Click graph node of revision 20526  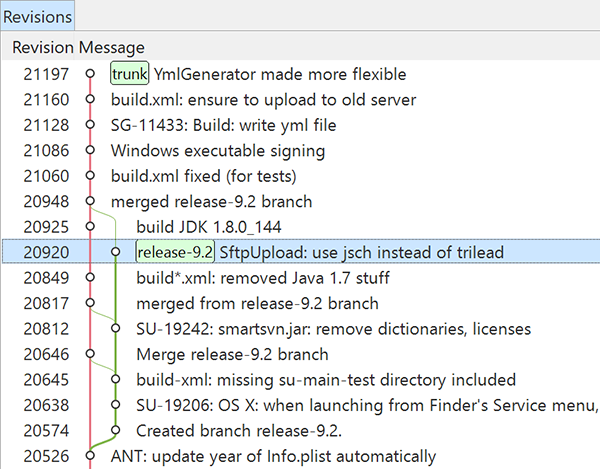click(x=90, y=456)
